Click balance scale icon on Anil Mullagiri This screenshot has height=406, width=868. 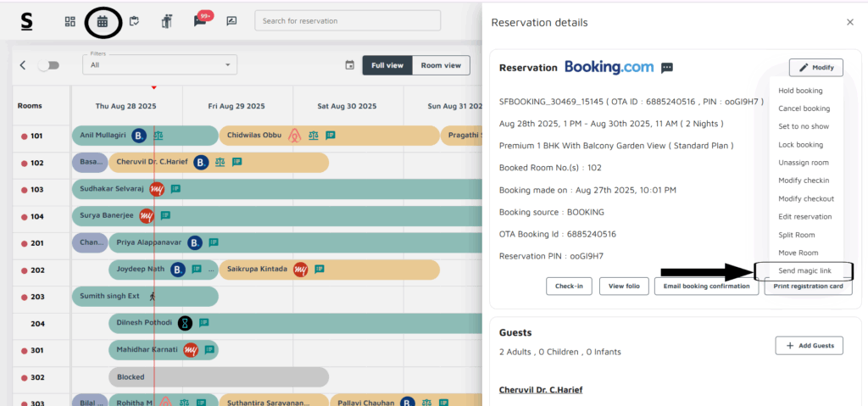[158, 135]
